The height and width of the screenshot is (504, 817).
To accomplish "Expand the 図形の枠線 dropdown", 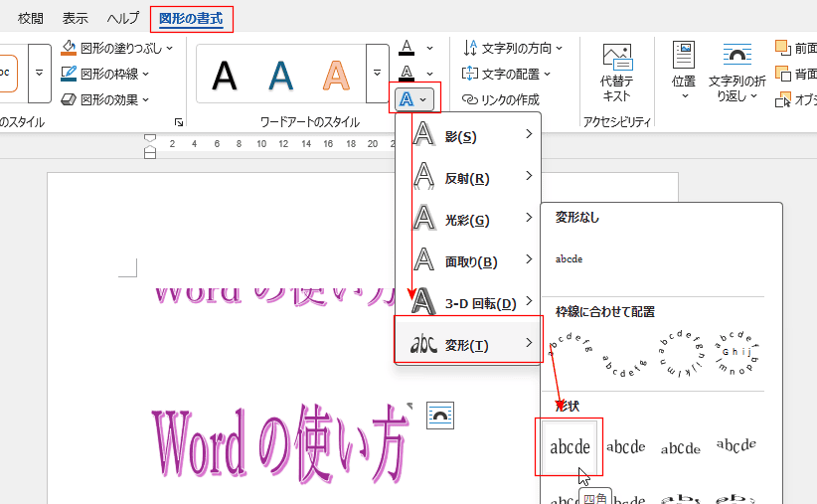I will 114,74.
